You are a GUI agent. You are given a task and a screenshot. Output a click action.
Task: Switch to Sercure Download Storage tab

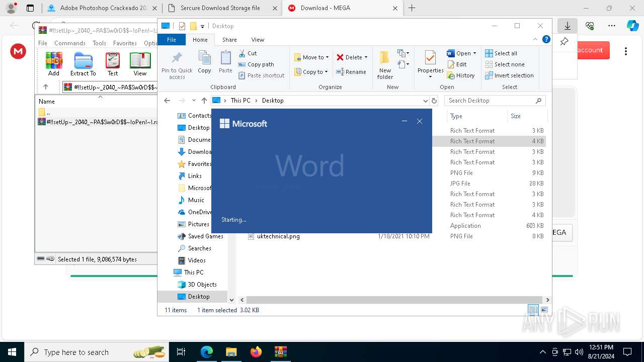[221, 8]
